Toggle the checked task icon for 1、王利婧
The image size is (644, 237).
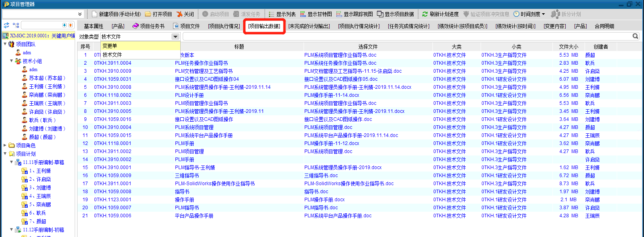pos(24,171)
